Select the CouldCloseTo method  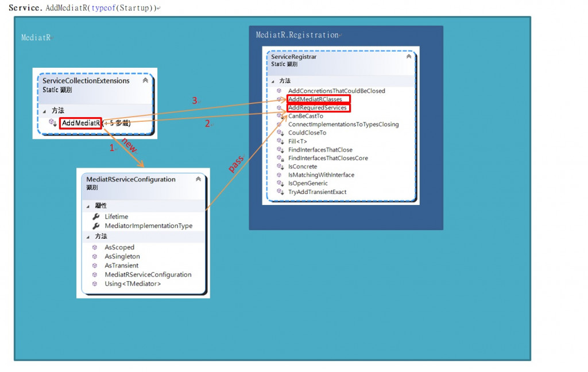[x=307, y=133]
